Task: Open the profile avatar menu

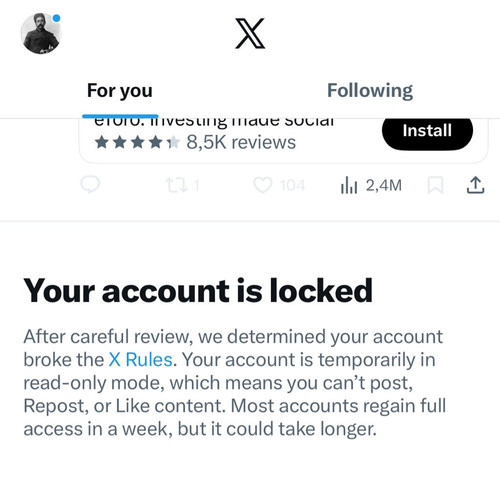Action: click(x=41, y=33)
